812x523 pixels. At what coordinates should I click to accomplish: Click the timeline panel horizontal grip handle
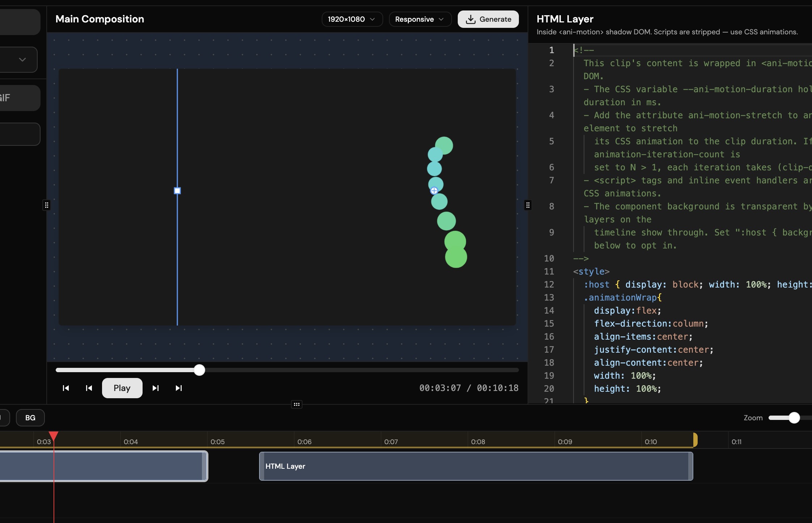coord(297,404)
